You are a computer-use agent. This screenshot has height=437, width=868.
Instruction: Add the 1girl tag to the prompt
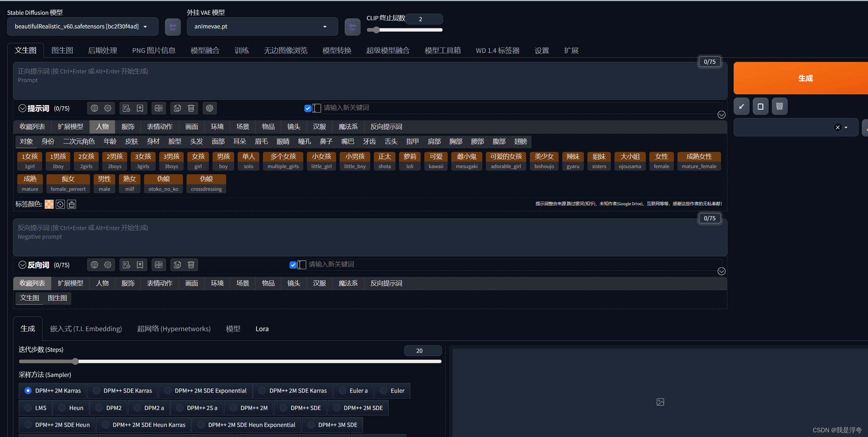tap(29, 161)
